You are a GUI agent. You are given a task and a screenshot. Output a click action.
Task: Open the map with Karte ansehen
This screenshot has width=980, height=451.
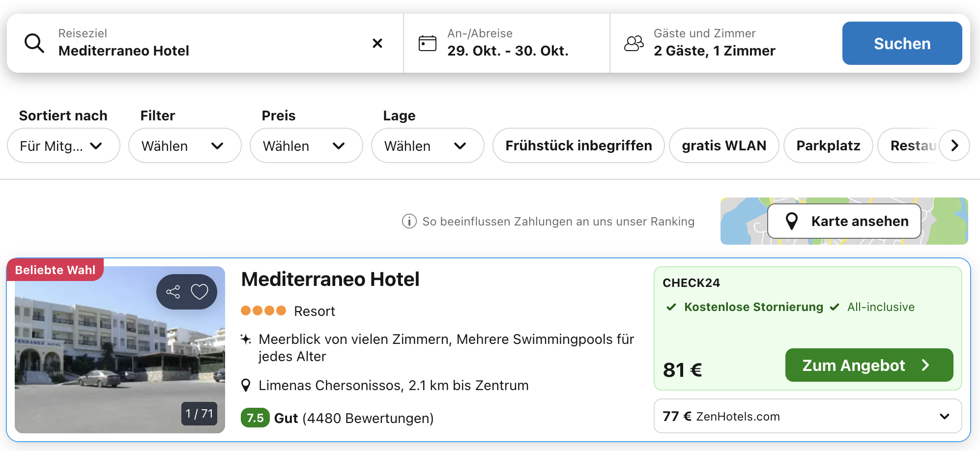(x=844, y=221)
